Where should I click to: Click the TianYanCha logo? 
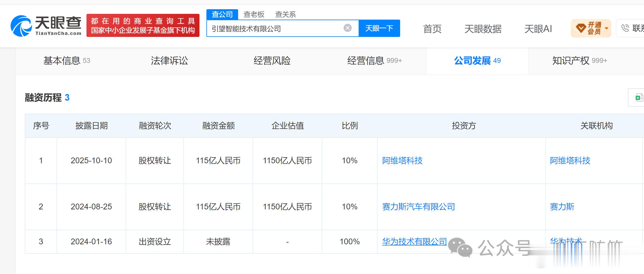(x=46, y=26)
